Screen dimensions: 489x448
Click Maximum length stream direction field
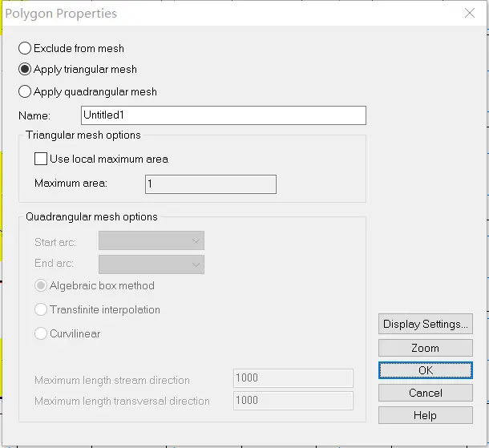click(293, 378)
